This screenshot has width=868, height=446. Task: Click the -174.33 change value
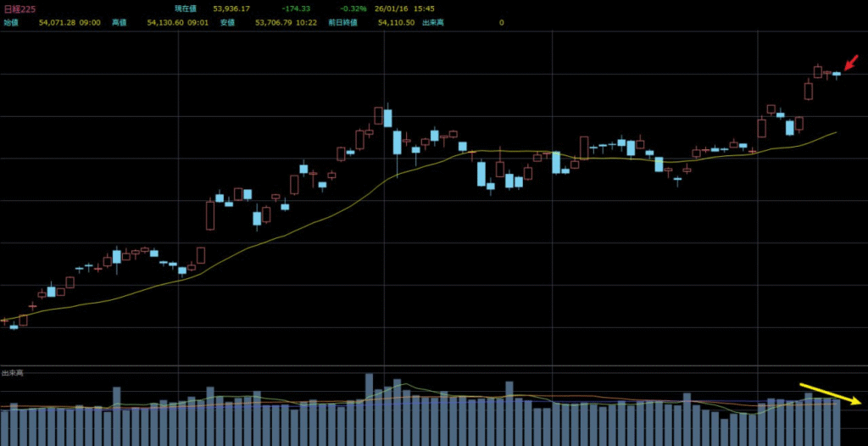point(296,8)
